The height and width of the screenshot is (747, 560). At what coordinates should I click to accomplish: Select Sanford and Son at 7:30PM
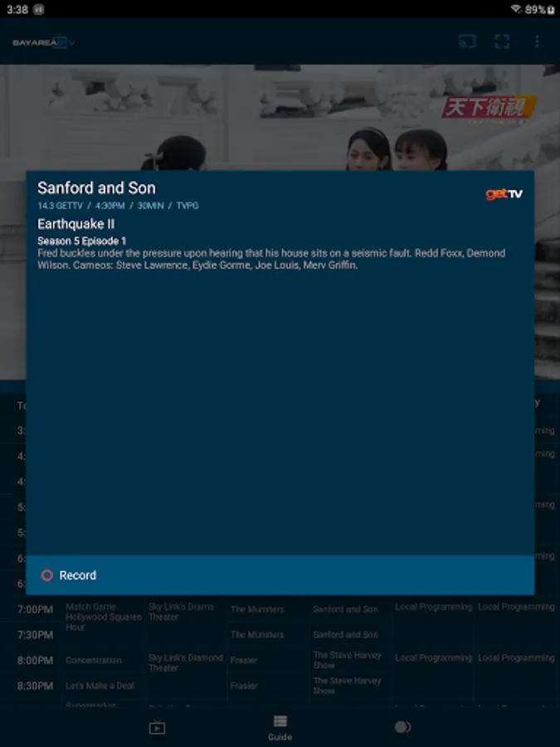click(345, 635)
